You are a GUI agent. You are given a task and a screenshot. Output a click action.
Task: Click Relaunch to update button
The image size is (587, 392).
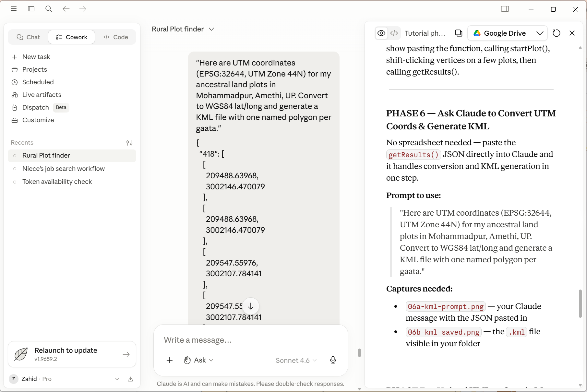[x=72, y=354]
